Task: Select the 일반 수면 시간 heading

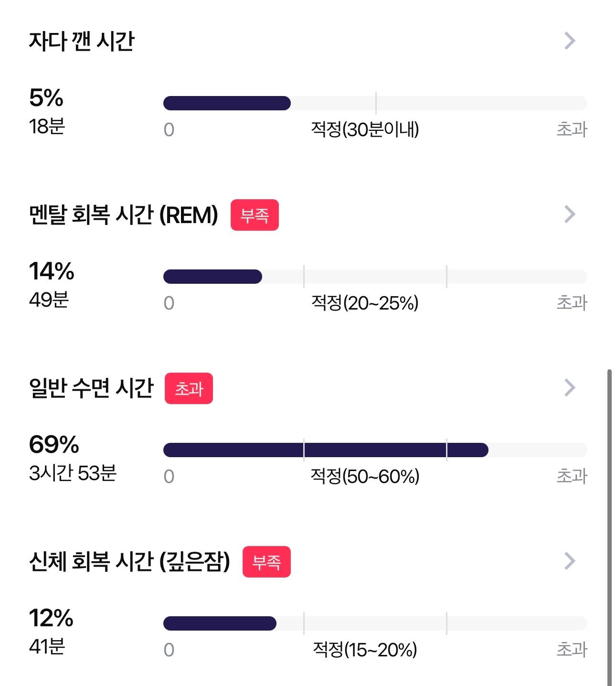Action: (91, 388)
